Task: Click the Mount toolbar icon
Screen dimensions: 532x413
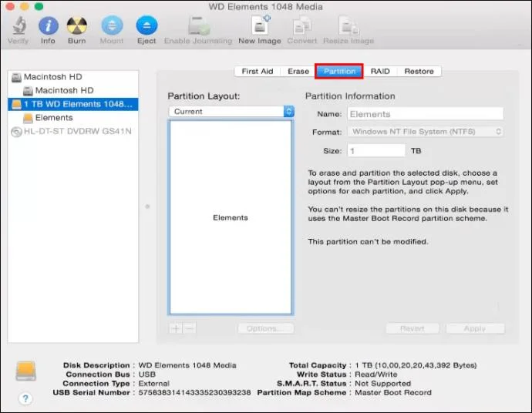Action: tap(112, 25)
